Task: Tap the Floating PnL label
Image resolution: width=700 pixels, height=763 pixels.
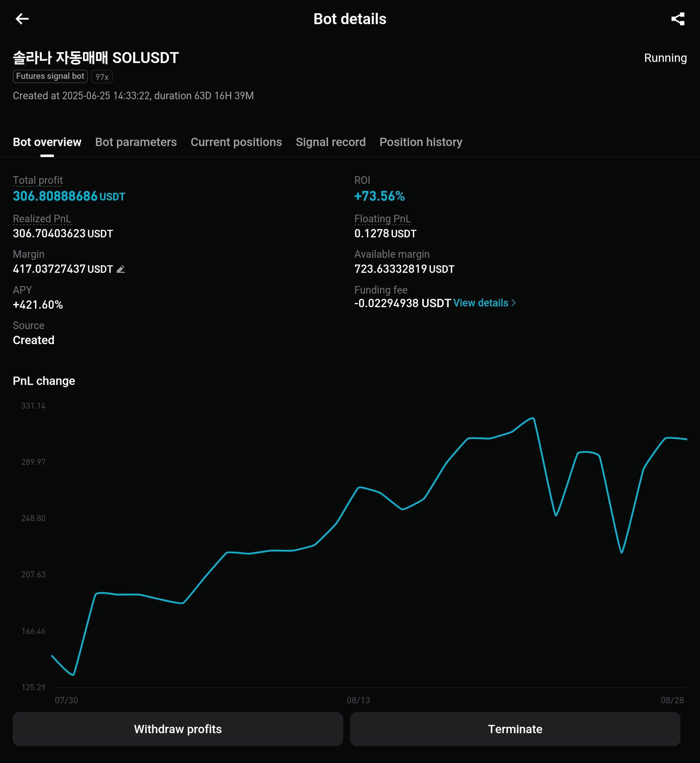Action: click(382, 219)
